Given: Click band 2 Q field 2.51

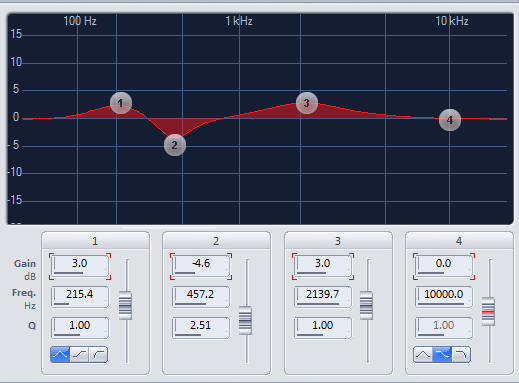Looking at the screenshot, I should (x=201, y=327).
